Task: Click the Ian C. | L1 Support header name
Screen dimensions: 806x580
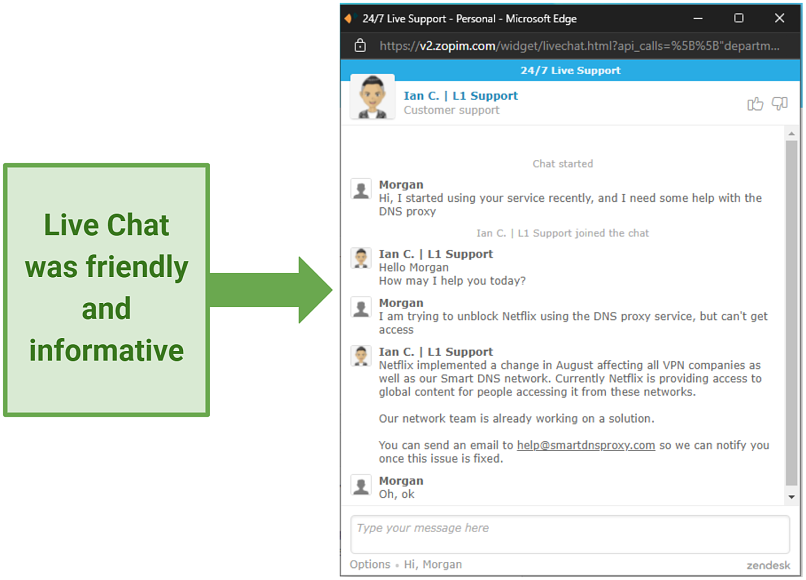Action: click(x=461, y=96)
